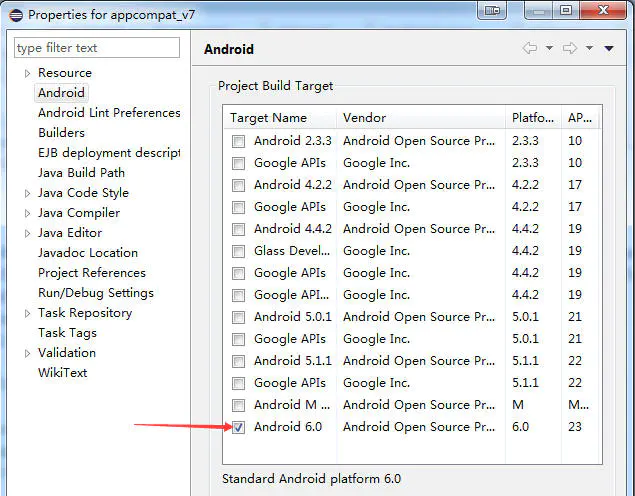Open Android Lint Preferences page
The height and width of the screenshot is (496, 635).
pyautogui.click(x=109, y=113)
